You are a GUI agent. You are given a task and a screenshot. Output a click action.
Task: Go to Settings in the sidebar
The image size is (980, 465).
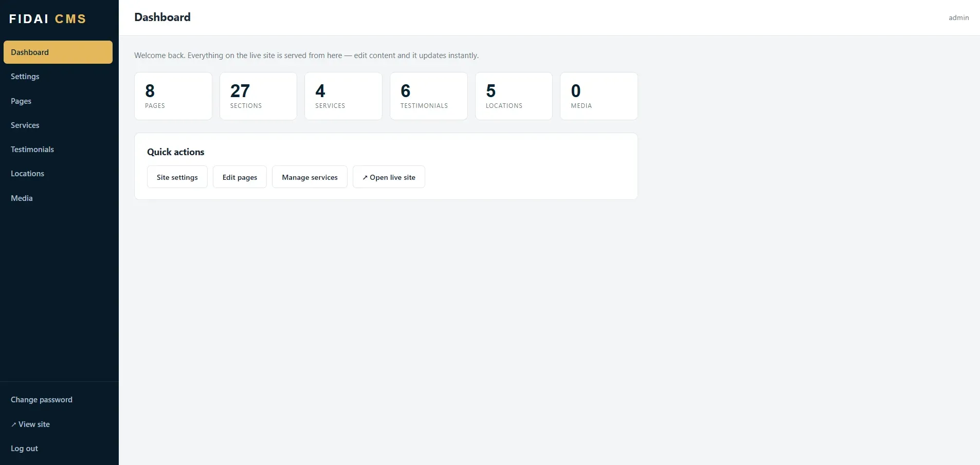pyautogui.click(x=58, y=77)
